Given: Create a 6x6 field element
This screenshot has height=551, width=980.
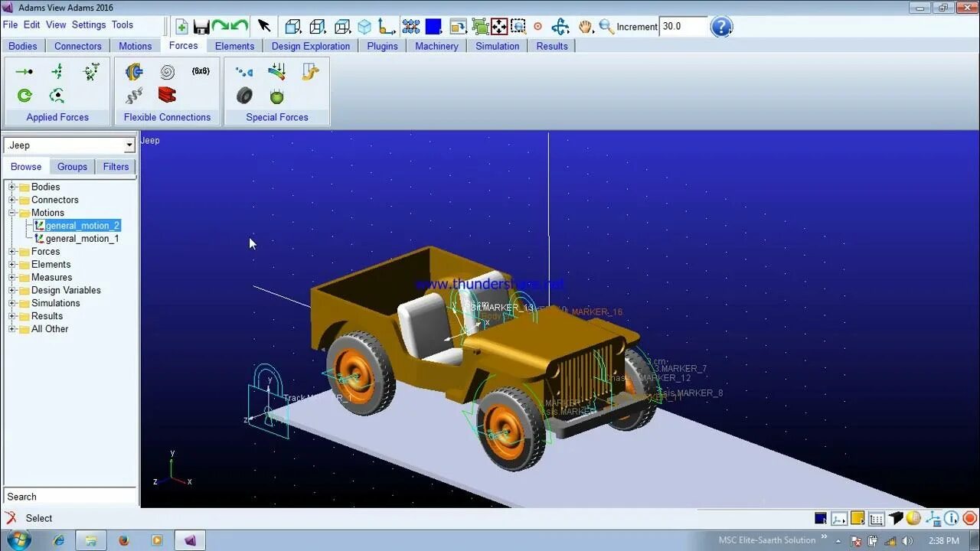Looking at the screenshot, I should coord(201,71).
